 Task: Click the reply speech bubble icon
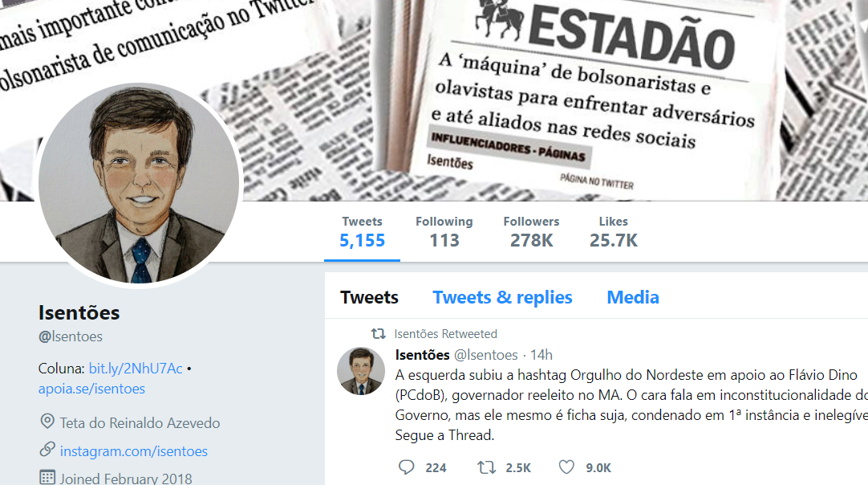pyautogui.click(x=406, y=467)
